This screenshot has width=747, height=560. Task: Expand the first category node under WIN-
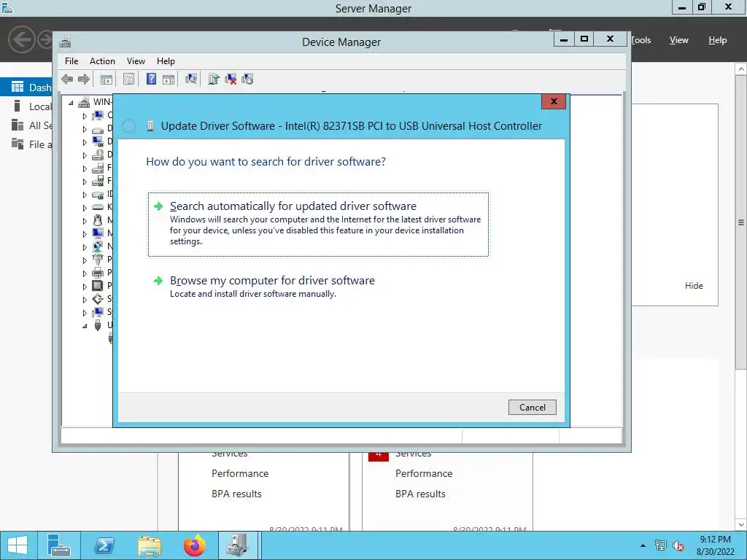[x=85, y=116]
